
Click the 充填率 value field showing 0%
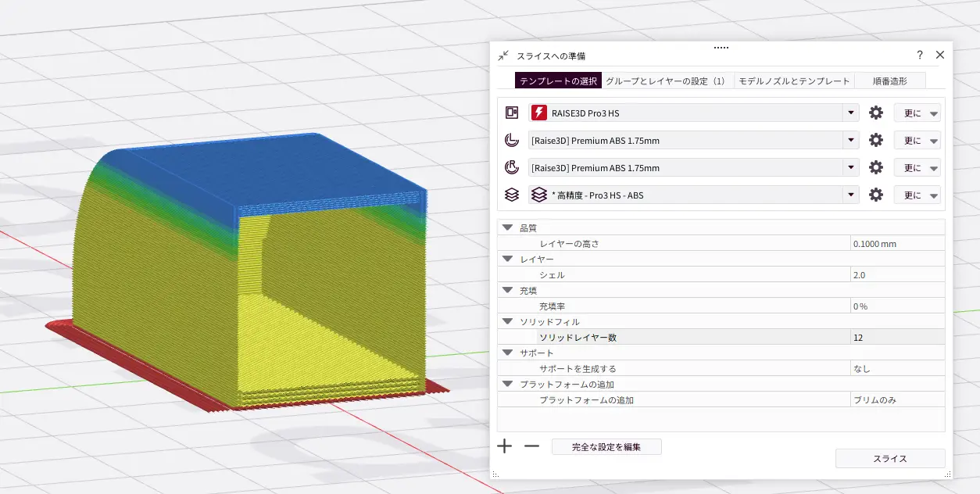896,306
